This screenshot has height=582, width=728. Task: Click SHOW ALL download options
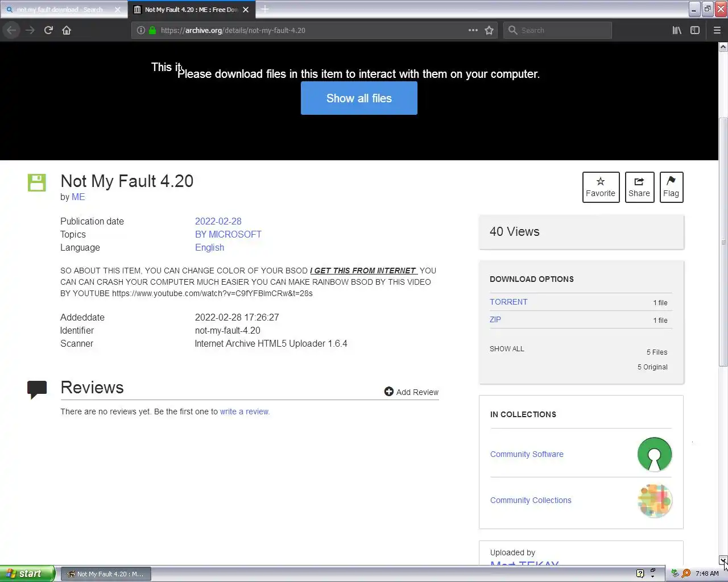point(507,348)
